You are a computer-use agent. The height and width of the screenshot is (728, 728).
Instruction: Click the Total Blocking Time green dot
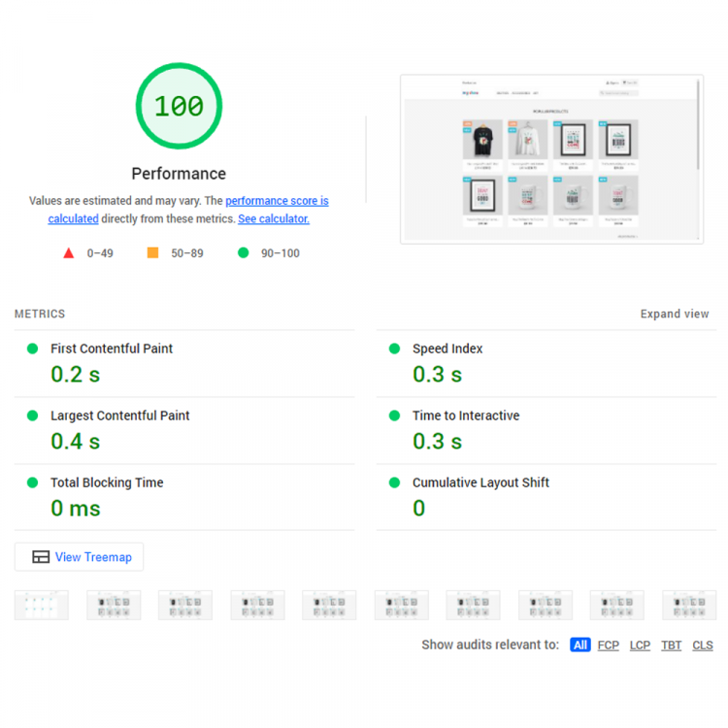[32, 482]
